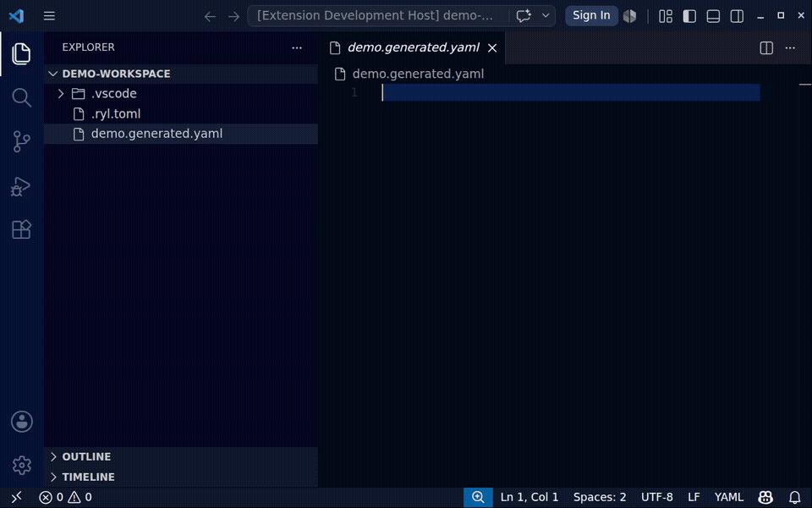812x508 pixels.
Task: Open the remote window indicator
Action: pos(17,498)
